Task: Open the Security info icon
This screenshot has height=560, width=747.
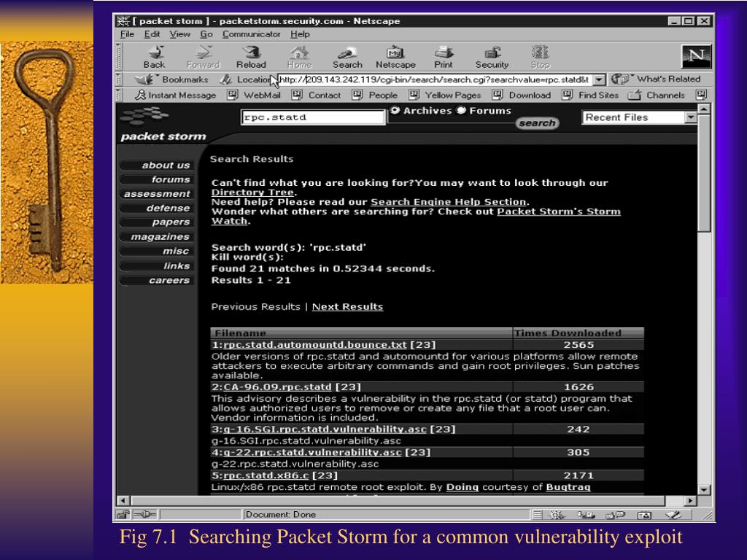Action: point(492,57)
